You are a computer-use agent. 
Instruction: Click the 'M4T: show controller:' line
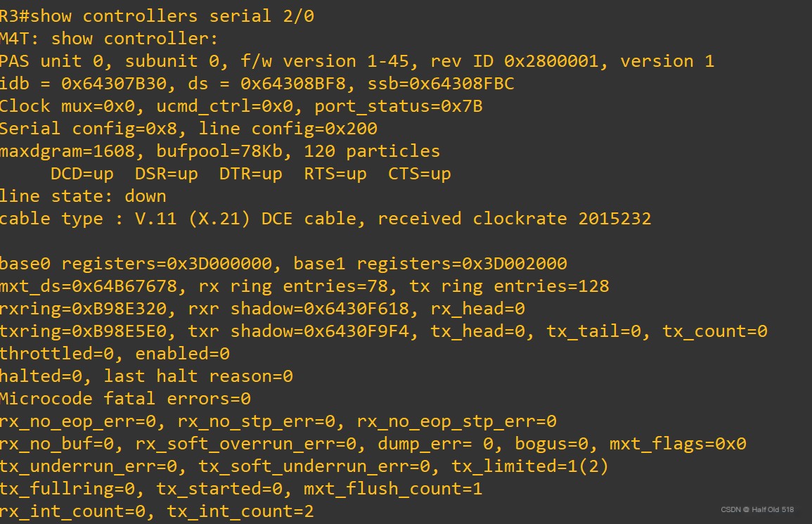pyautogui.click(x=109, y=39)
